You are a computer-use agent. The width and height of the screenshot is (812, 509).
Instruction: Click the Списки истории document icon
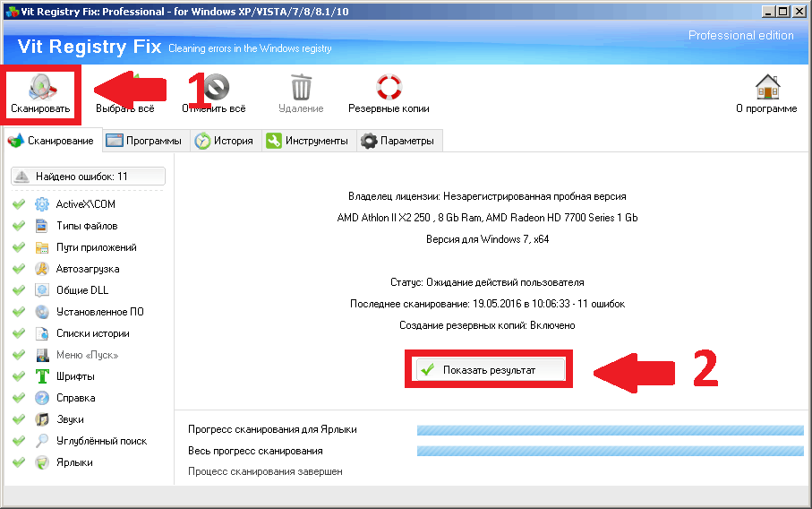pos(42,333)
